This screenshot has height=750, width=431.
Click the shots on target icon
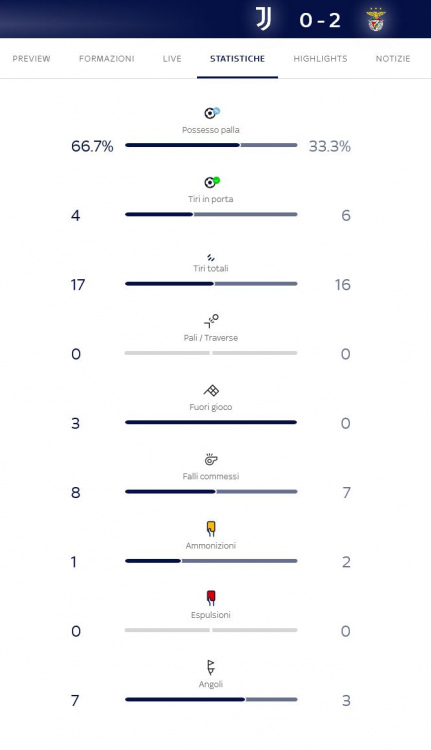point(211,182)
